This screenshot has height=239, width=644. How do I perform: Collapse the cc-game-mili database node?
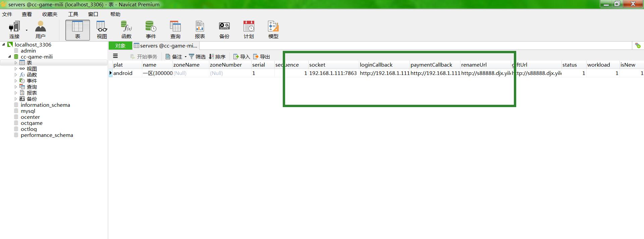pyautogui.click(x=9, y=57)
